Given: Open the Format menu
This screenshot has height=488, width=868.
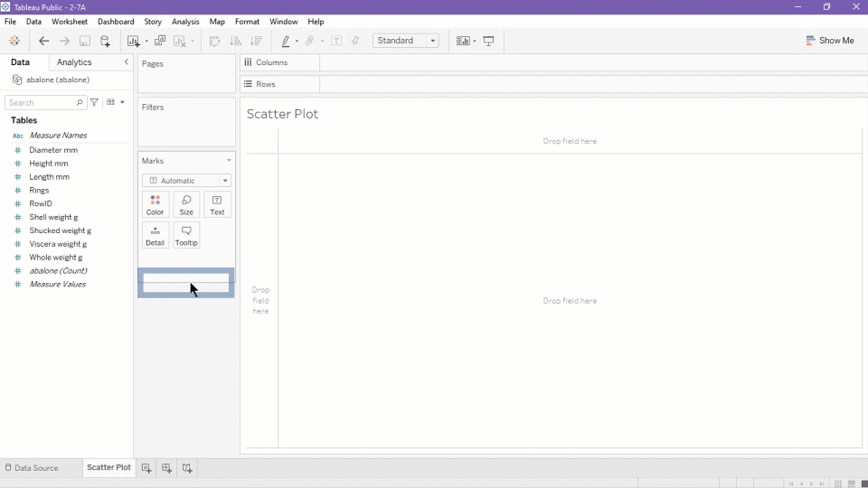Looking at the screenshot, I should pyautogui.click(x=247, y=22).
